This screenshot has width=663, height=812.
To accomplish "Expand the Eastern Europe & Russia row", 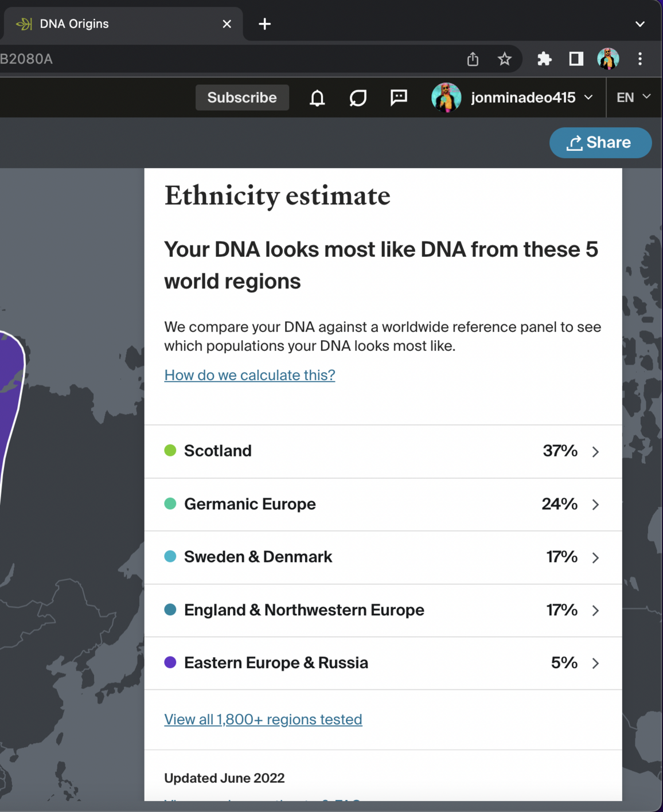I will (383, 663).
